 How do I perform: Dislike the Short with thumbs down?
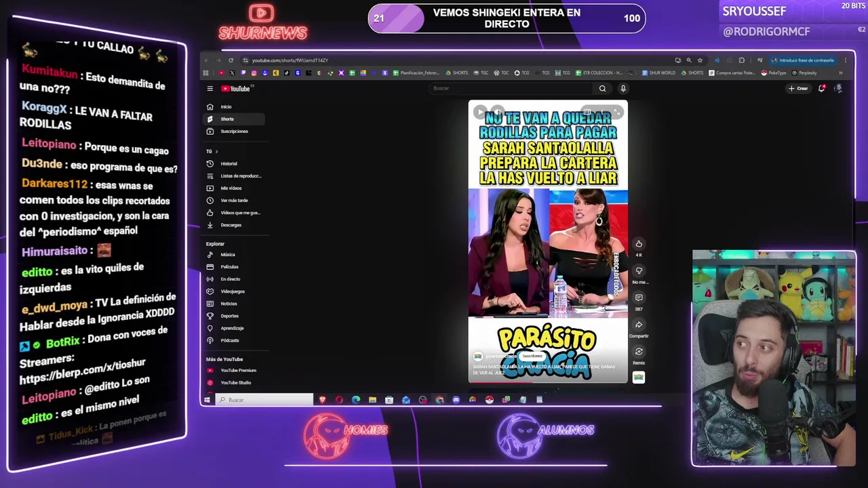[x=639, y=271]
